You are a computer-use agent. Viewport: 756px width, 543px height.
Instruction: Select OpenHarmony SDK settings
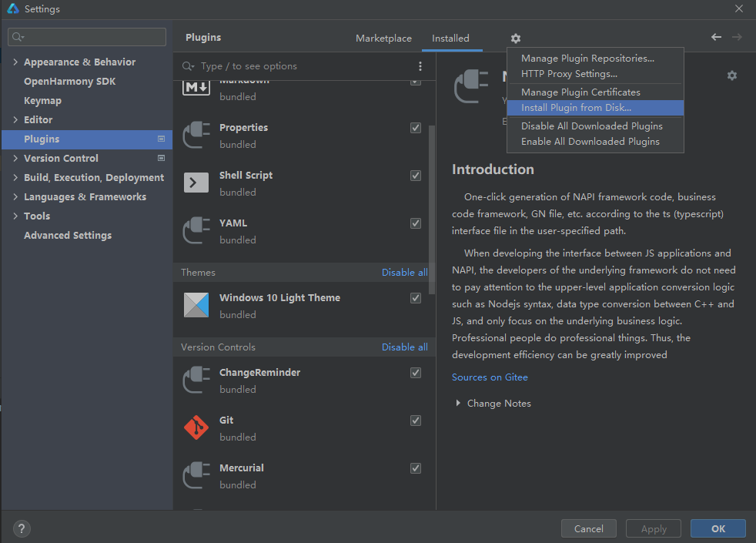[x=69, y=81]
